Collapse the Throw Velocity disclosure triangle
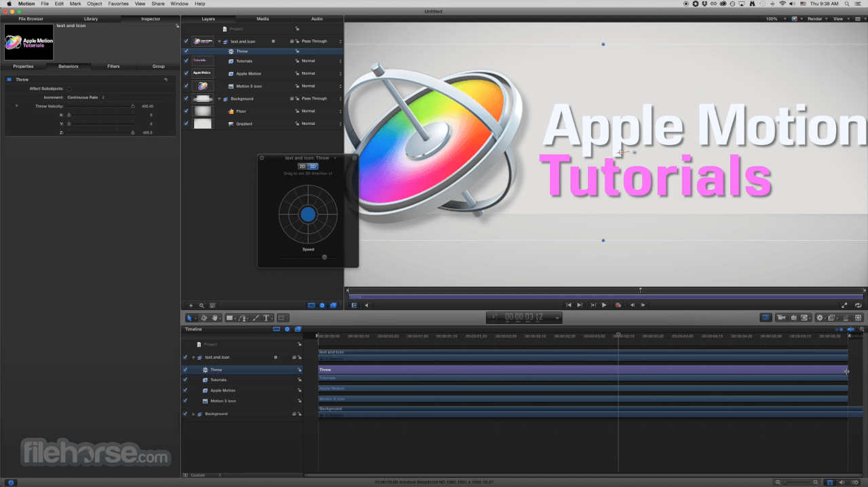The image size is (868, 487). click(x=16, y=106)
